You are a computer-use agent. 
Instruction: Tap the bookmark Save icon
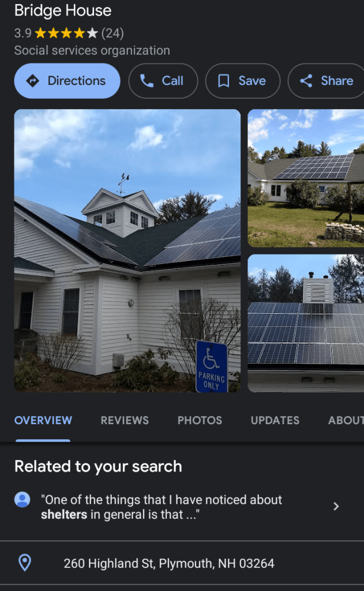pyautogui.click(x=224, y=81)
